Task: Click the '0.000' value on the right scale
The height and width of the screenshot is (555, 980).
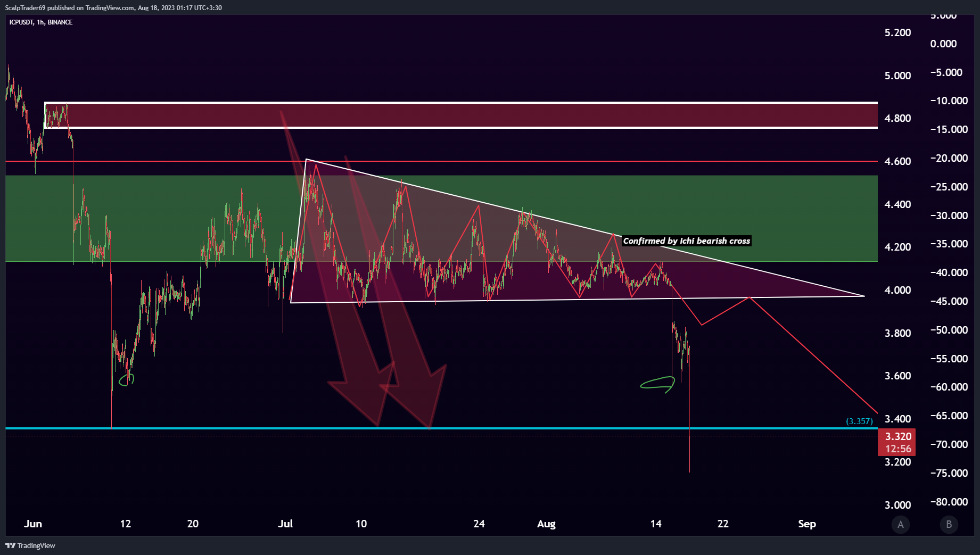Action: [943, 44]
